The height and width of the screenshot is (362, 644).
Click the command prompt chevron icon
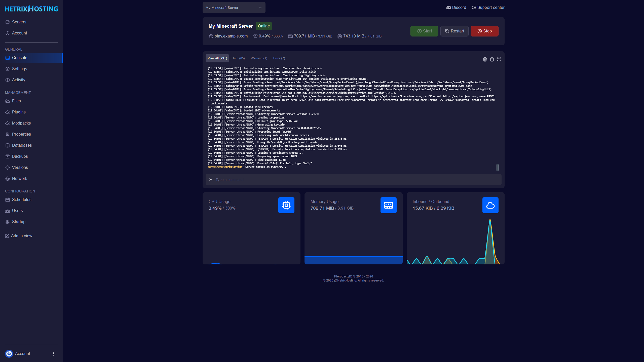click(x=211, y=180)
